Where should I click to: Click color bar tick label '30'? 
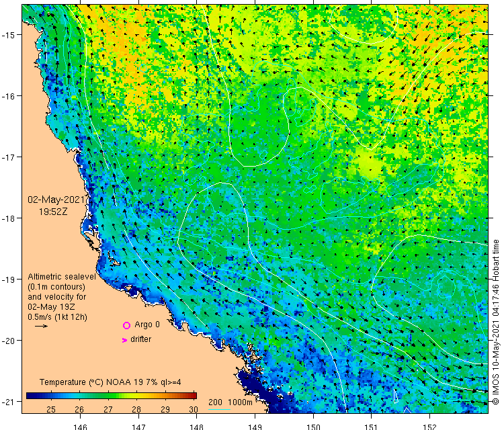(194, 409)
